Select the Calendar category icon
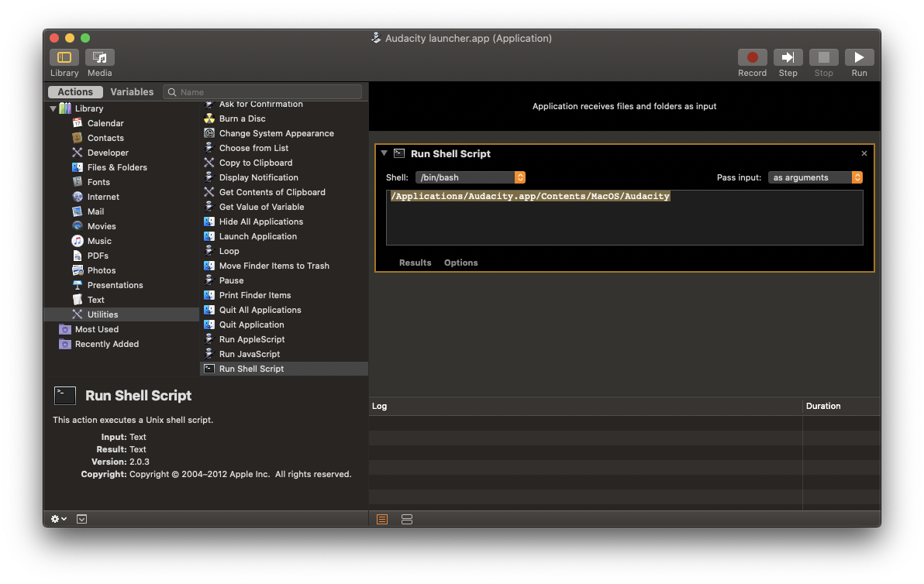 (78, 123)
